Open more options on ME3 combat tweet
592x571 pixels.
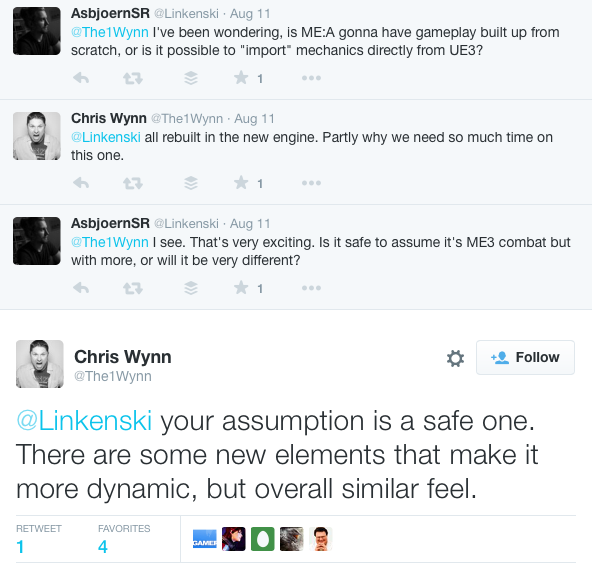pyautogui.click(x=311, y=288)
